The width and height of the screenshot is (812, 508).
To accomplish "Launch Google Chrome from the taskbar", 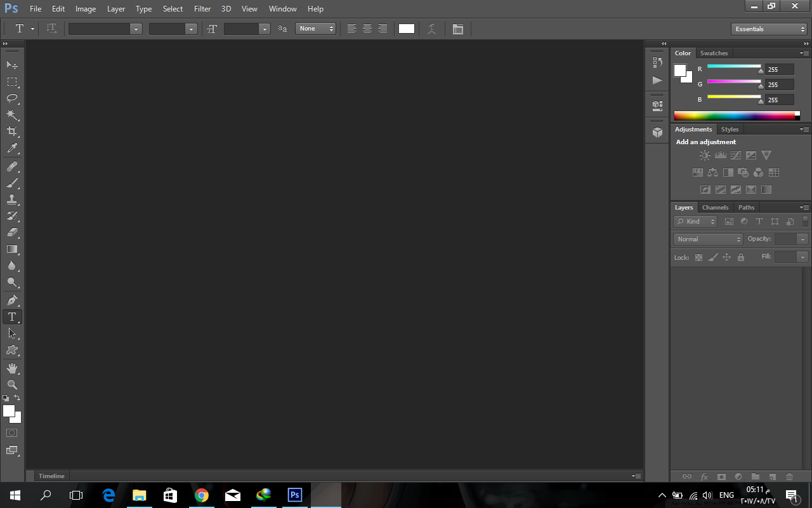I will pyautogui.click(x=202, y=495).
